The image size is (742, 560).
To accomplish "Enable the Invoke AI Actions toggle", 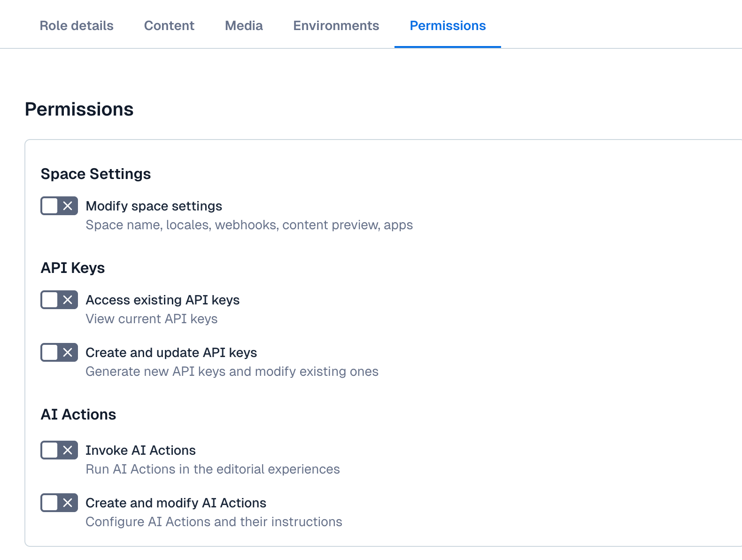I will coord(59,450).
